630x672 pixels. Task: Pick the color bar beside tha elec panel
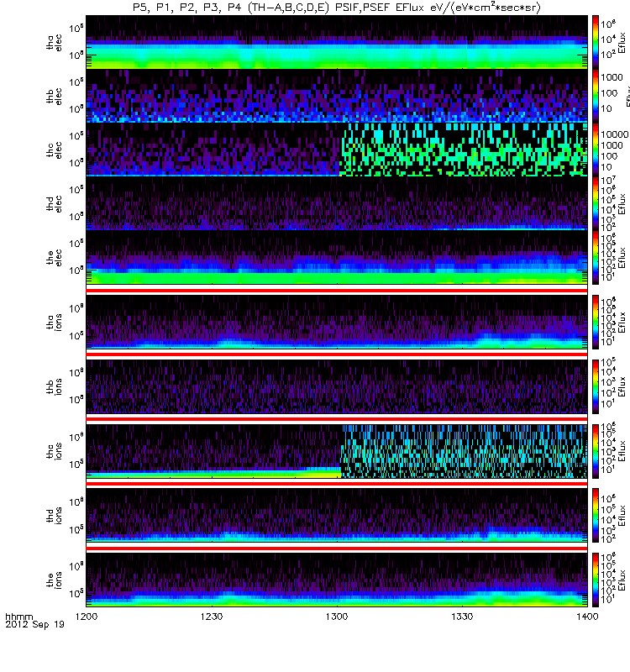click(x=596, y=42)
